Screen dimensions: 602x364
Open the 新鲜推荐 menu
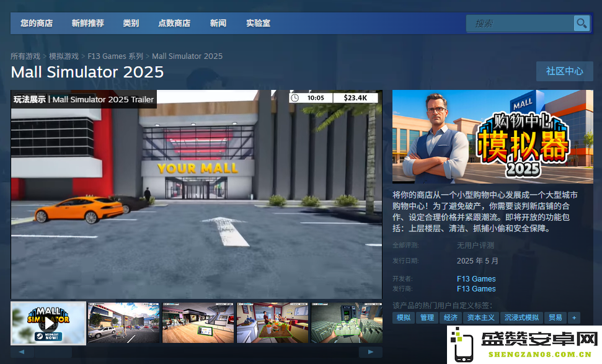[88, 23]
